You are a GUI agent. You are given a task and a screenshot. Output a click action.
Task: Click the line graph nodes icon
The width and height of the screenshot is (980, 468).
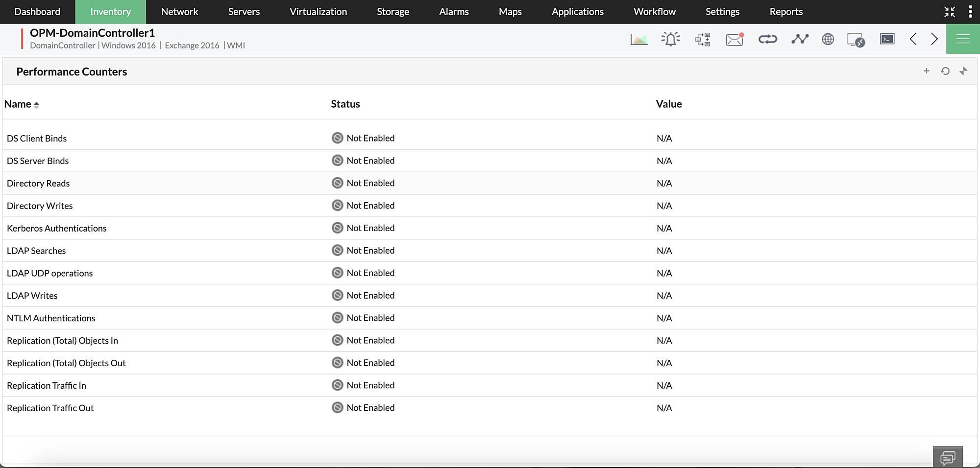[800, 39]
